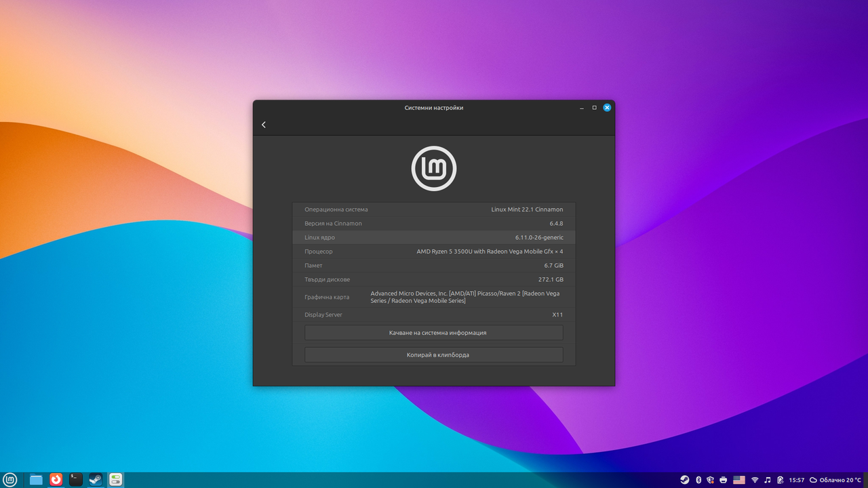Close the Системни настройки window
The image size is (868, 488).
click(608, 108)
